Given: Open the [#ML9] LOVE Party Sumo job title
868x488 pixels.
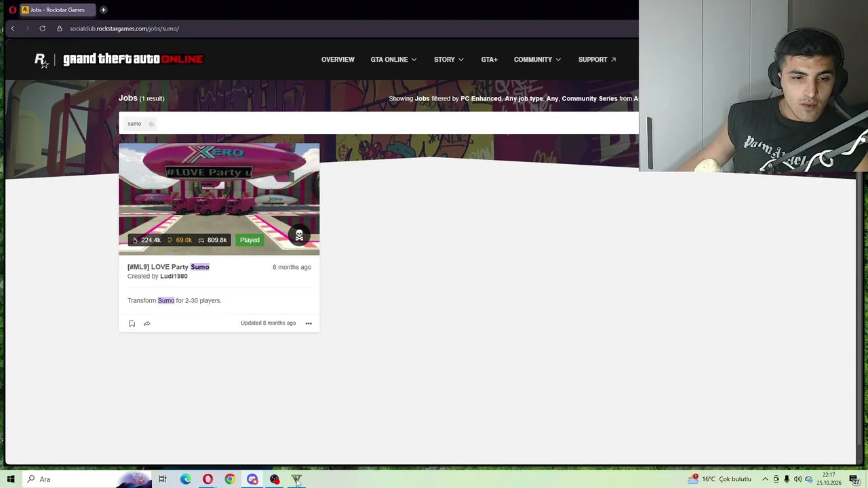Looking at the screenshot, I should click(x=168, y=267).
